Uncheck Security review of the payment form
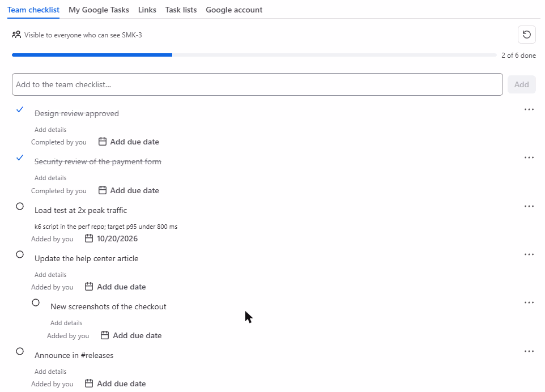This screenshot has width=545, height=392. (x=20, y=158)
